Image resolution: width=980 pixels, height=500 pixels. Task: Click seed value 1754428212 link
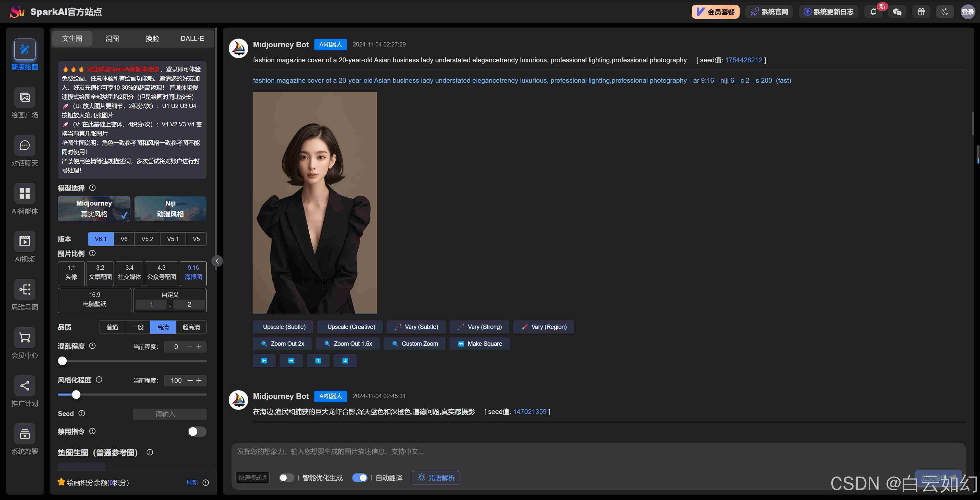click(x=743, y=60)
